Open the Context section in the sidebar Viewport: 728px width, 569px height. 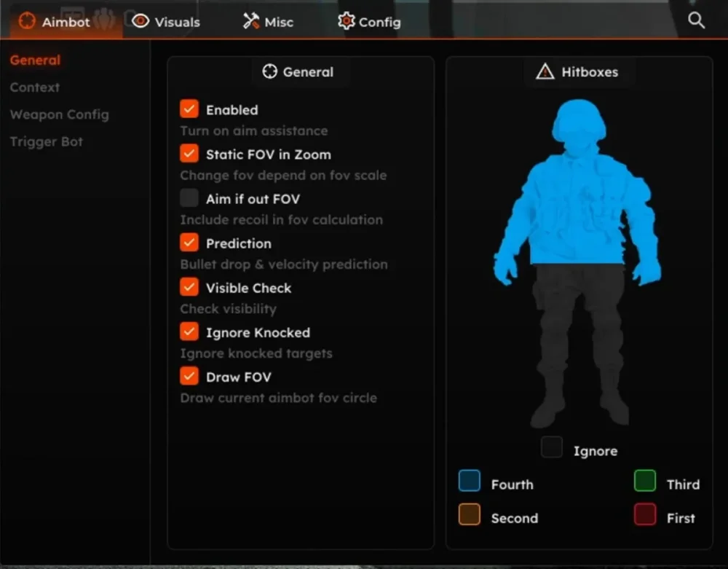(x=35, y=87)
